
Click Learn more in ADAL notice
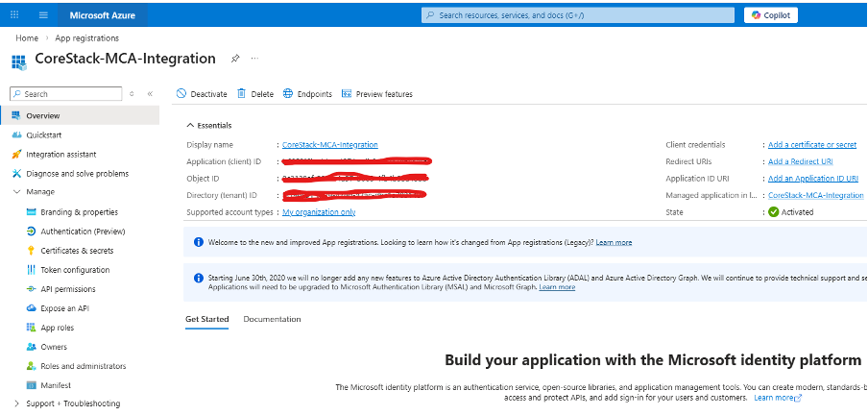pyautogui.click(x=557, y=287)
